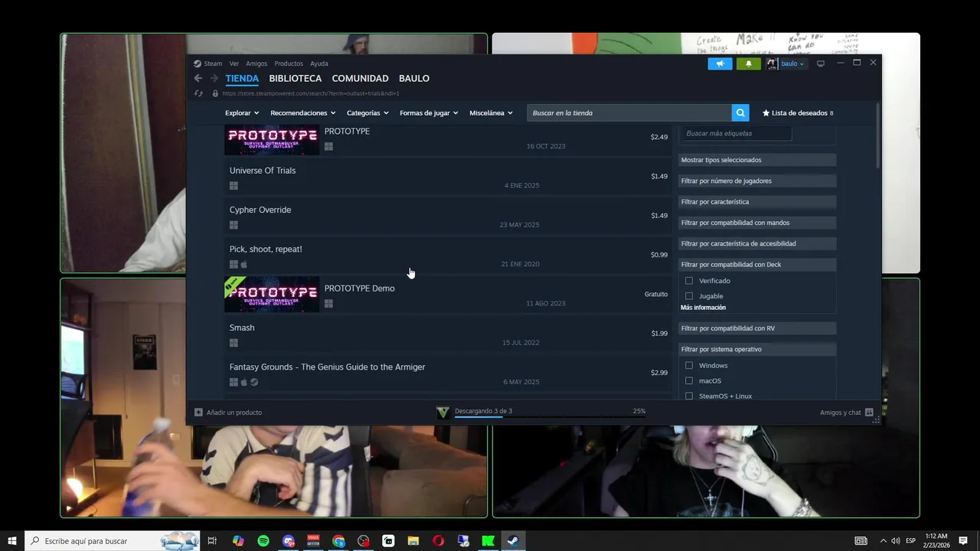Open Lista de deseados wishlist

[798, 112]
